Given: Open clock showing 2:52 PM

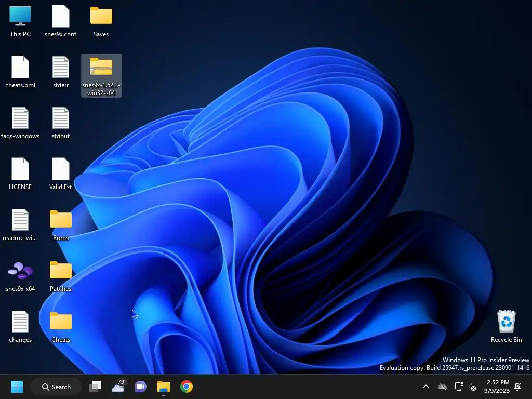Looking at the screenshot, I should [x=497, y=387].
